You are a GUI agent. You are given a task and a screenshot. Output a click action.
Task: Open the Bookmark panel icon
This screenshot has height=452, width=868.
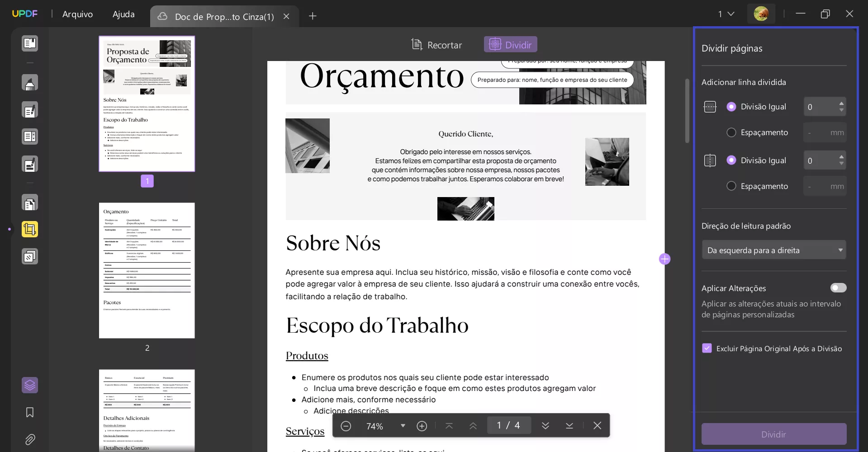pyautogui.click(x=30, y=412)
